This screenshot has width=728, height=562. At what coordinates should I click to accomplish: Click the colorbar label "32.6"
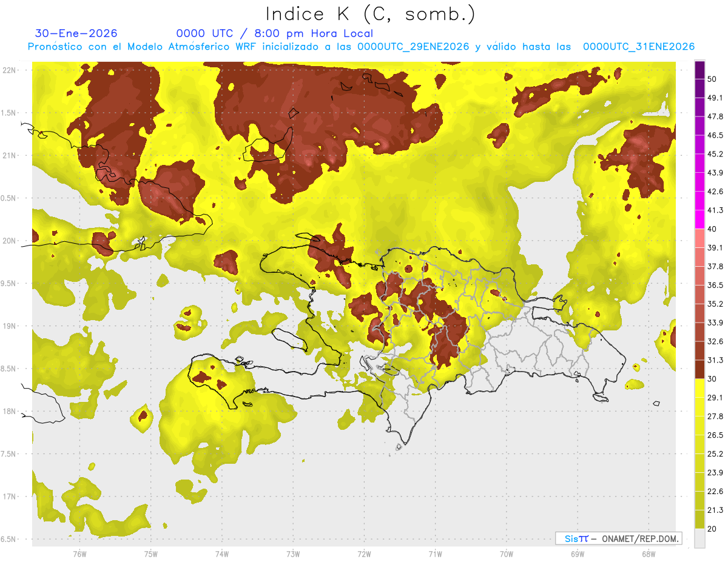(715, 341)
